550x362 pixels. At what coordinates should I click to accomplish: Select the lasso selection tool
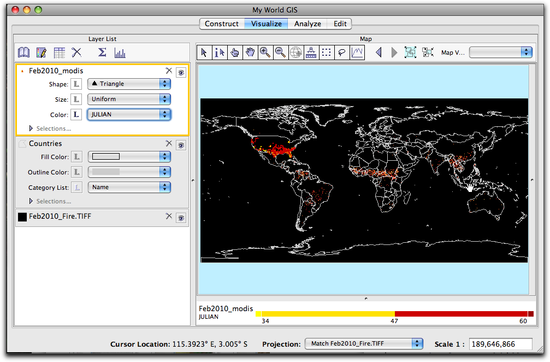(x=342, y=53)
